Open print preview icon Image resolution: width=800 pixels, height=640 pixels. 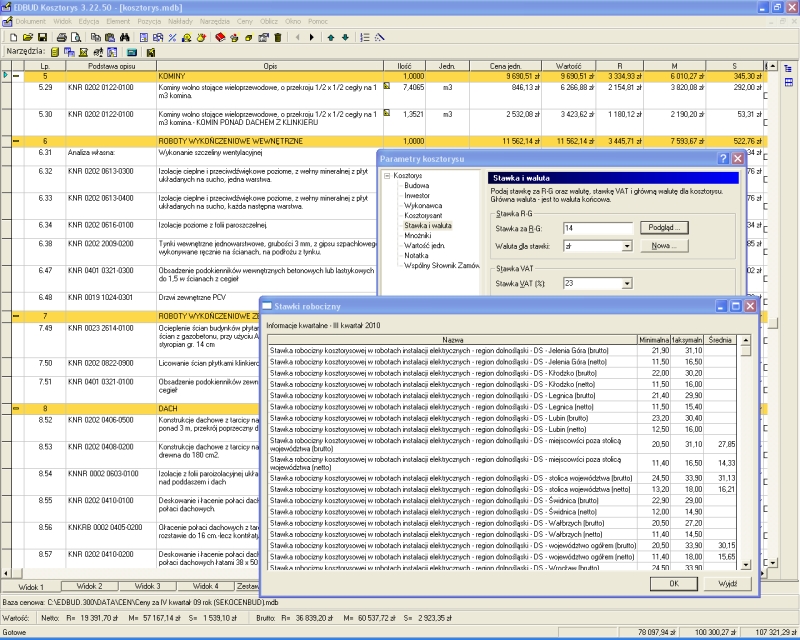[x=76, y=37]
